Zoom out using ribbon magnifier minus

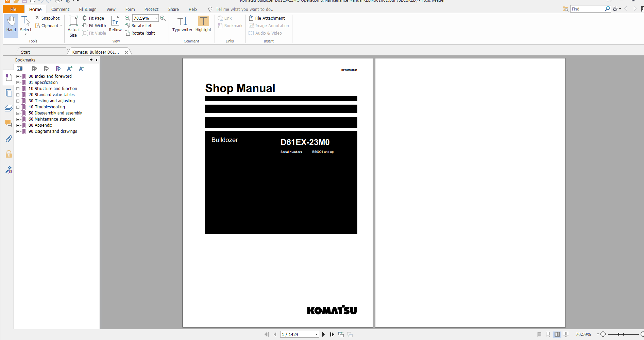(x=128, y=18)
